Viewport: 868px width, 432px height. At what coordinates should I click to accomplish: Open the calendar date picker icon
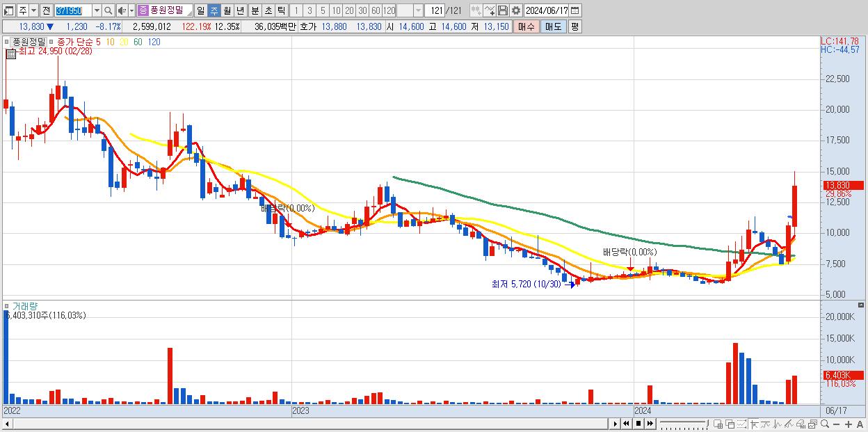tap(574, 11)
